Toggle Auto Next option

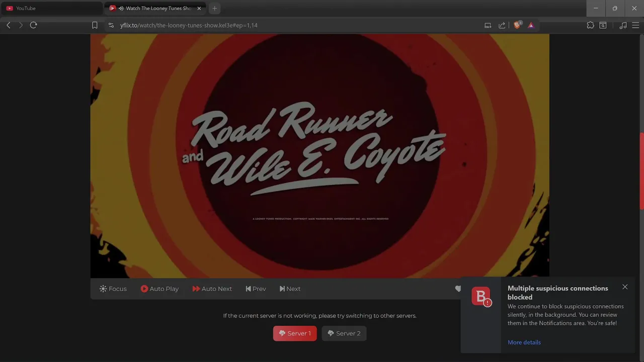point(212,289)
